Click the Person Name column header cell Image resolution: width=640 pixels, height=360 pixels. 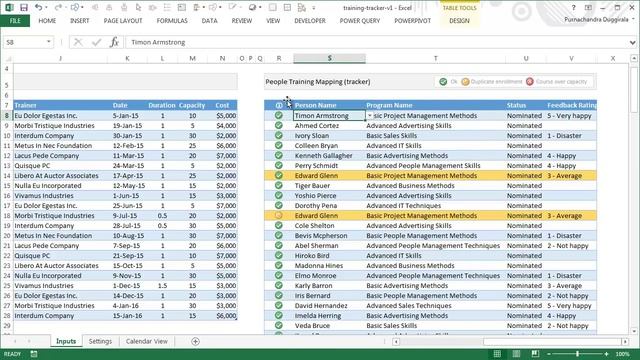pyautogui.click(x=329, y=105)
